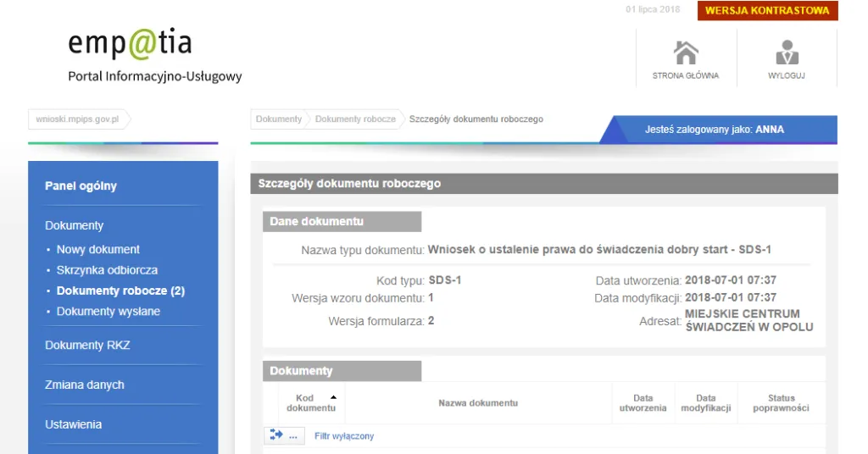Click wnioski.mpips.gov.pl address tag
This screenshot has height=454, width=868.
[x=77, y=119]
